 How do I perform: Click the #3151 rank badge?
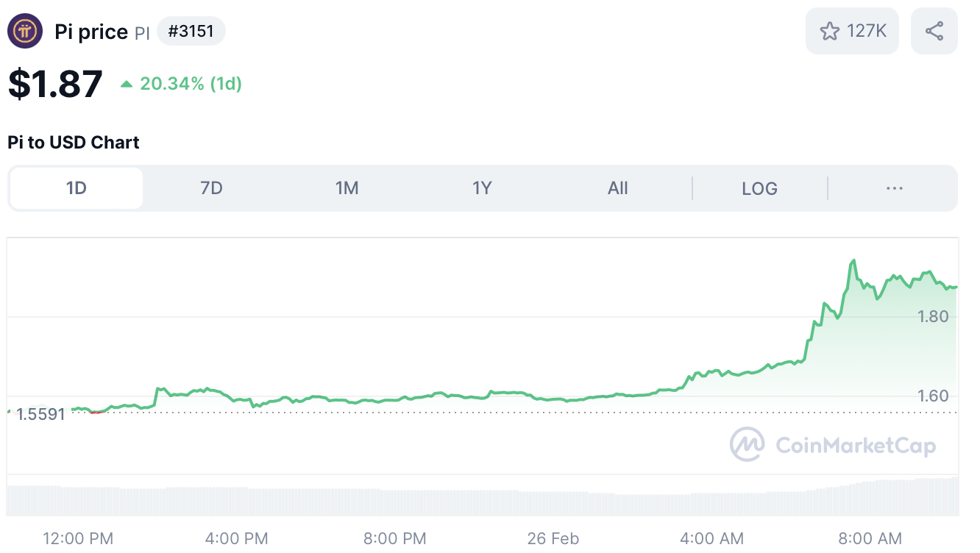[x=191, y=32]
